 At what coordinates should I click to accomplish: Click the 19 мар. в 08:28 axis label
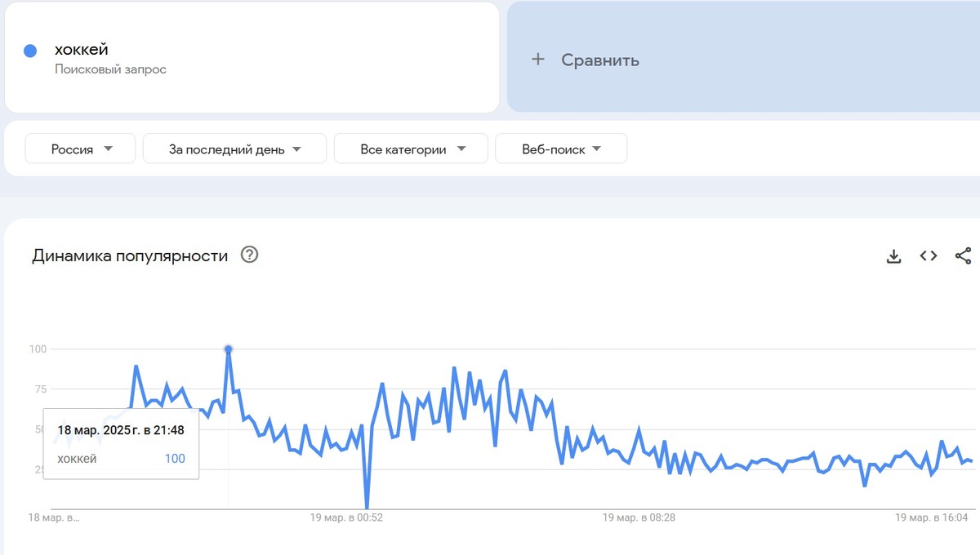point(639,517)
